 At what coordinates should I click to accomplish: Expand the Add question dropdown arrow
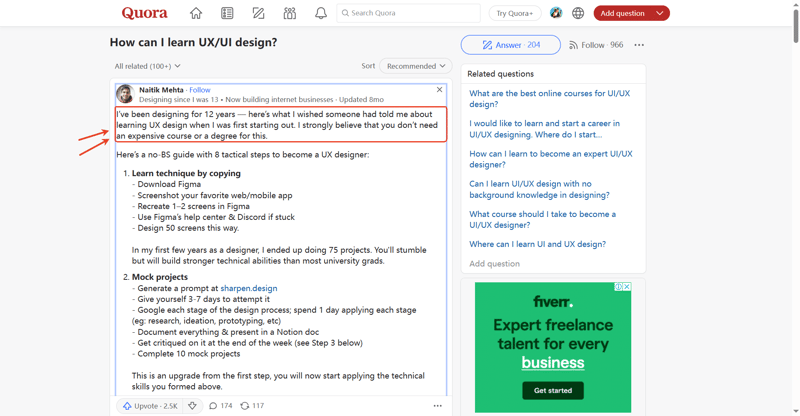point(660,13)
